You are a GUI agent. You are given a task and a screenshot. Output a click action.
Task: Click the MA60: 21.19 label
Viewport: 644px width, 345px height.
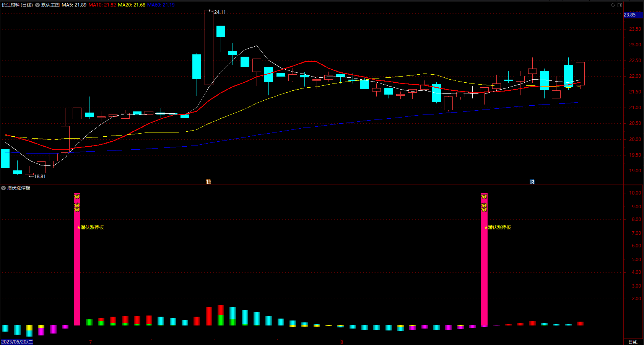161,5
